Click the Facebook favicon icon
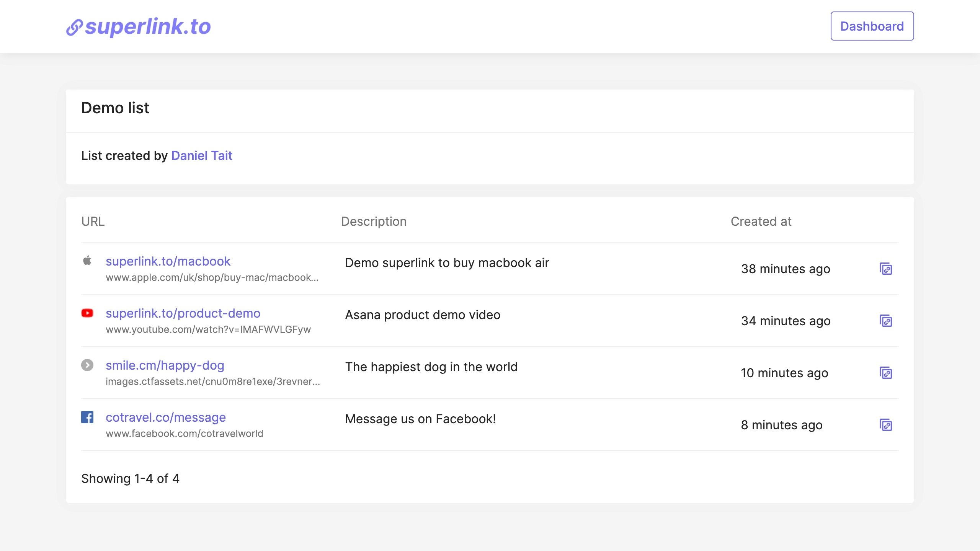This screenshot has width=980, height=551. tap(87, 417)
